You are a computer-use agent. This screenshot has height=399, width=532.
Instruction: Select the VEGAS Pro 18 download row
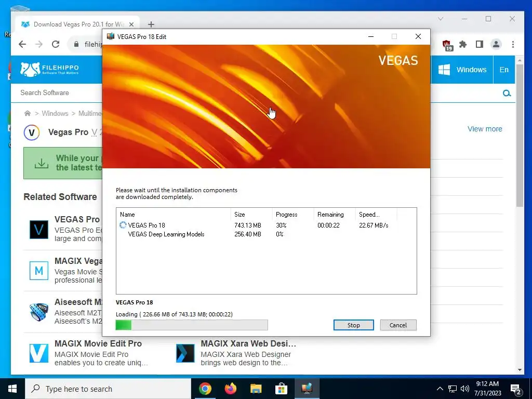[267, 225]
